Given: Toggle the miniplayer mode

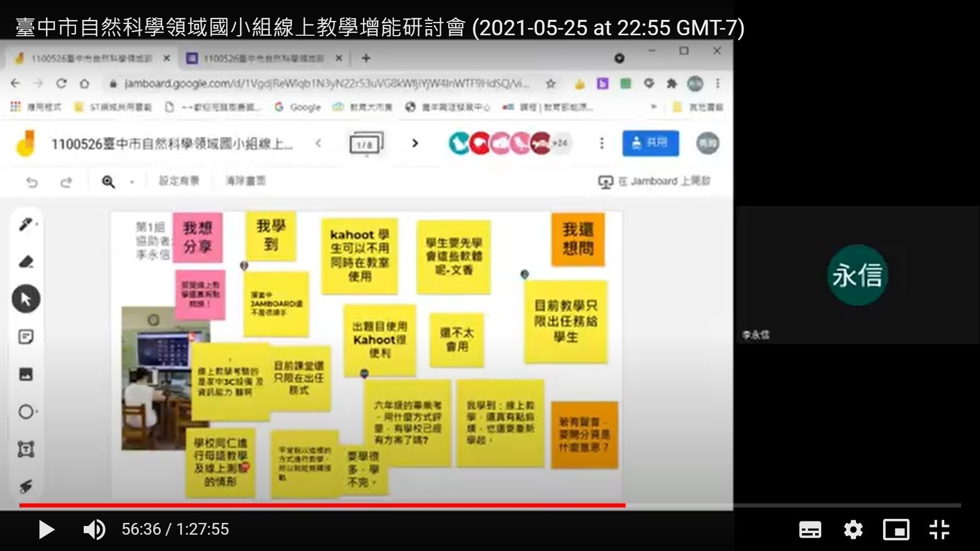Looking at the screenshot, I should tap(896, 530).
